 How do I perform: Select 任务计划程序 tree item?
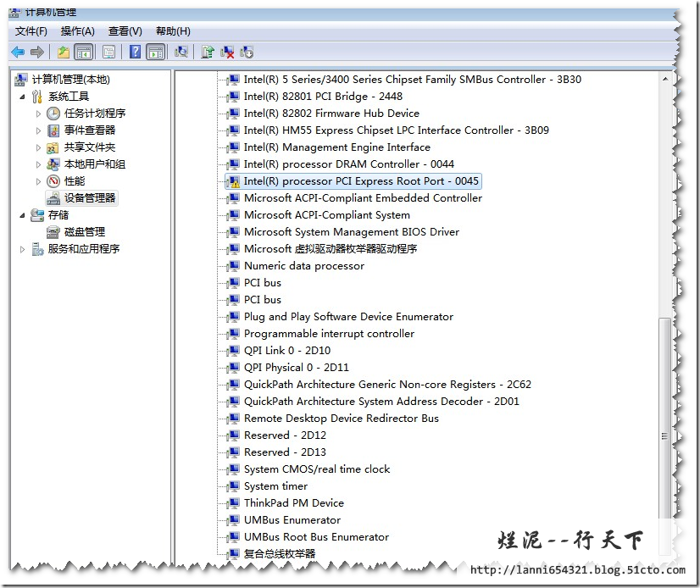point(95,114)
